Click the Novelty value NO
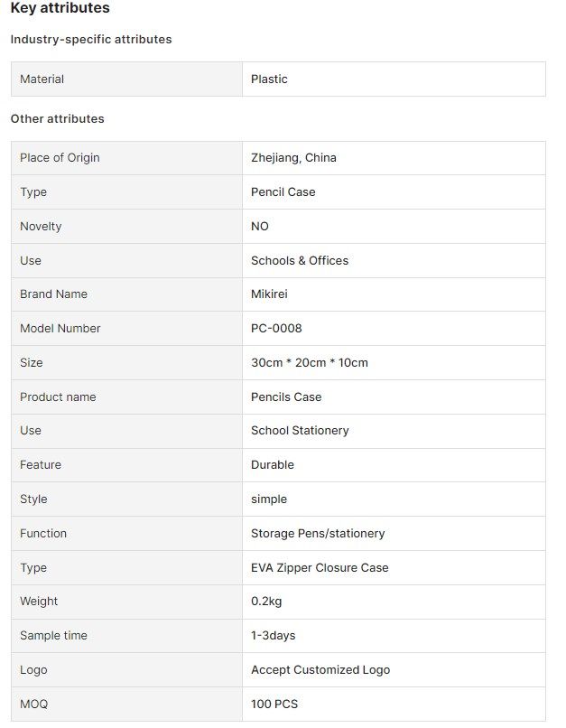 coord(260,227)
